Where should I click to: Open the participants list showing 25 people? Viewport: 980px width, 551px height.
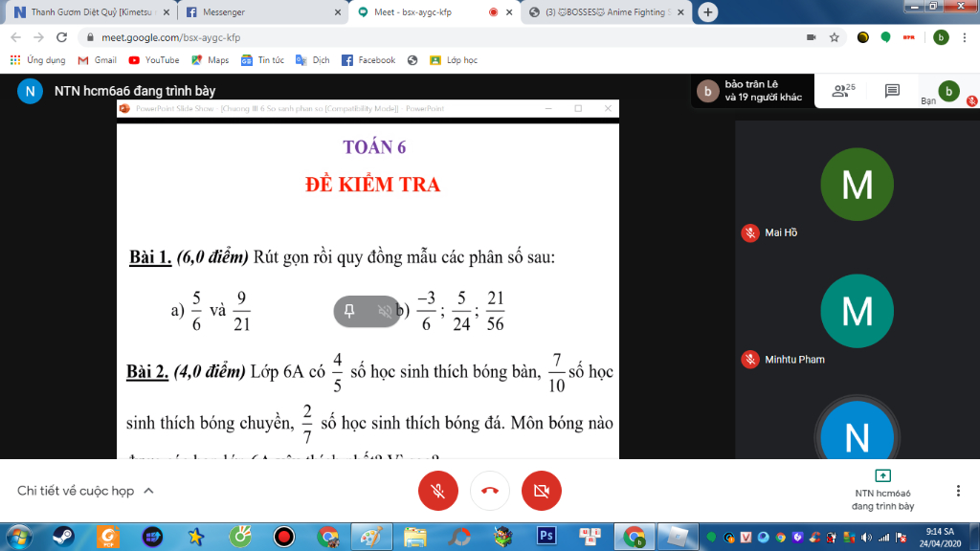pos(843,91)
